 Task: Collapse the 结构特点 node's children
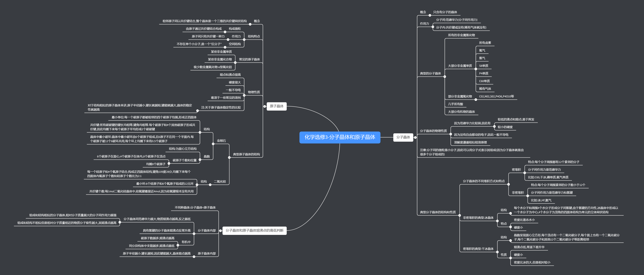coord(244,39)
